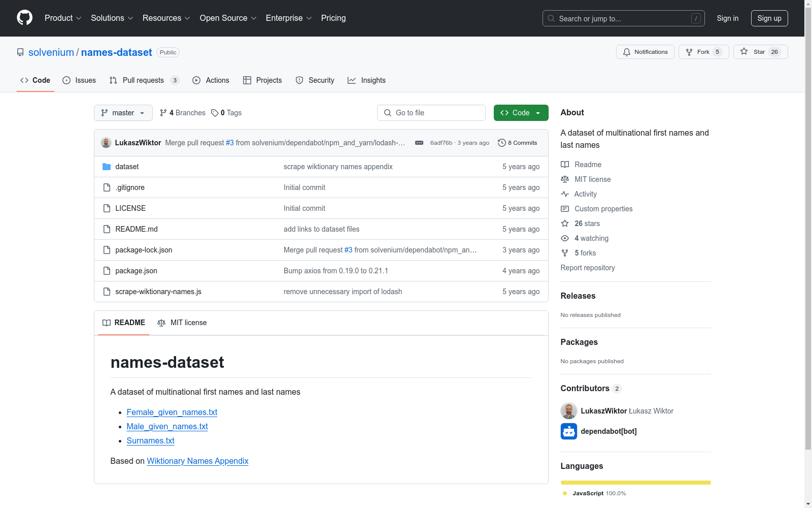812x508 pixels.
Task: Click the scrape-wiktionary-names.js file icon
Action: [x=107, y=292]
